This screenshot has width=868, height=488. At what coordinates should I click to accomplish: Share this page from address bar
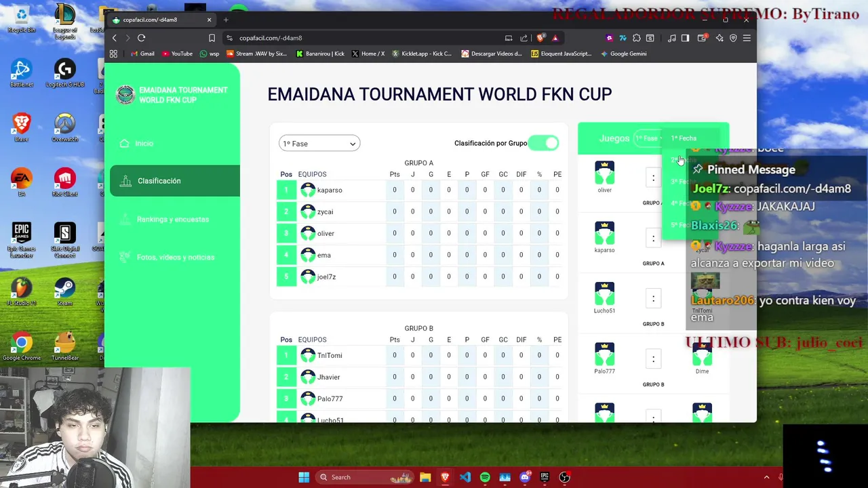coord(524,38)
